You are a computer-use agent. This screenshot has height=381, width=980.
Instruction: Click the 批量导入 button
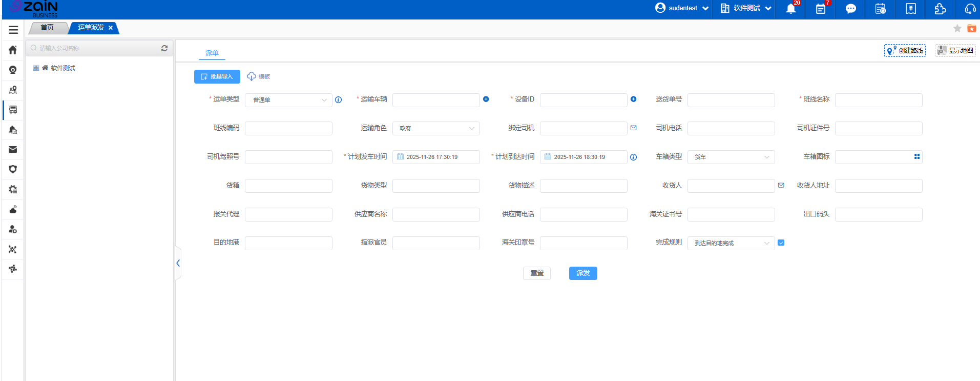tap(217, 76)
